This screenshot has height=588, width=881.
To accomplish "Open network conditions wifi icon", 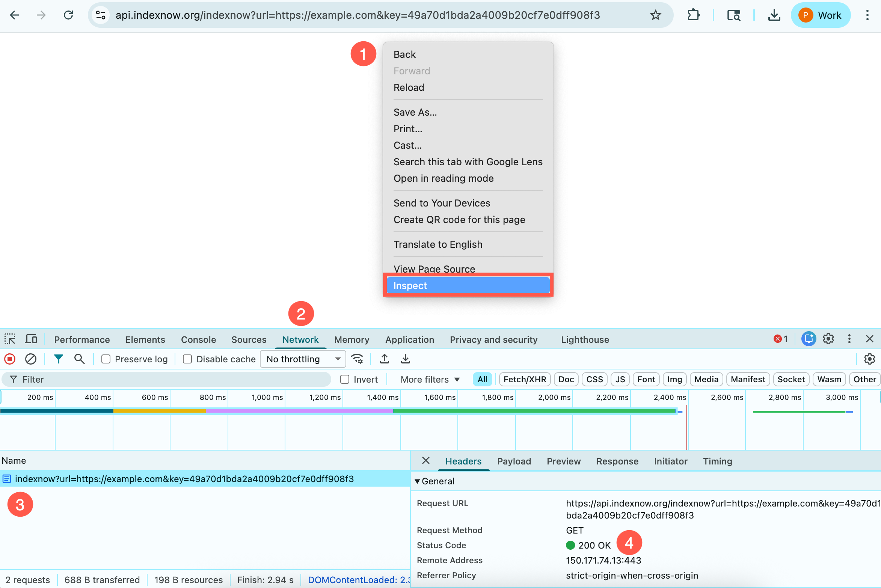I will click(357, 359).
